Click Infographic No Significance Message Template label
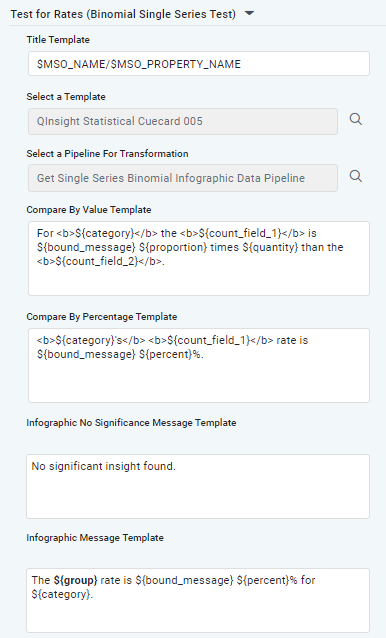386x638 pixels. pyautogui.click(x=131, y=423)
